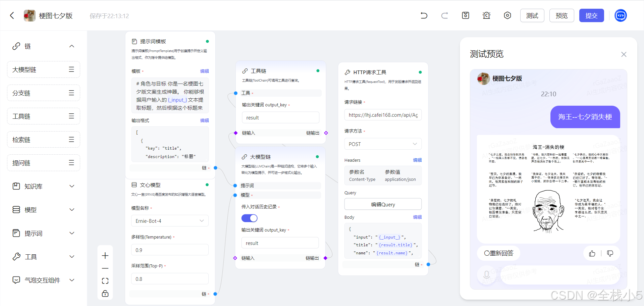Zoom in with the plus icon
This screenshot has width=644, height=306.
pos(105,256)
